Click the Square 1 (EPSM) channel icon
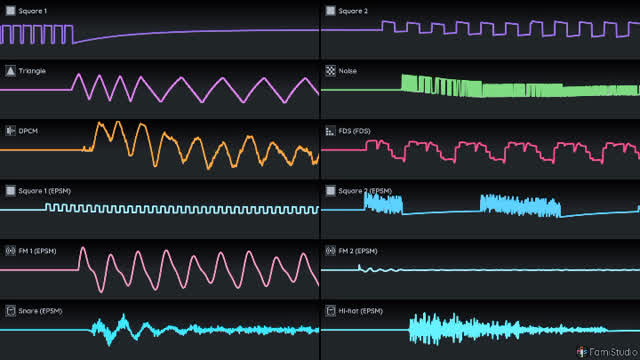The height and width of the screenshot is (360, 640). point(10,191)
